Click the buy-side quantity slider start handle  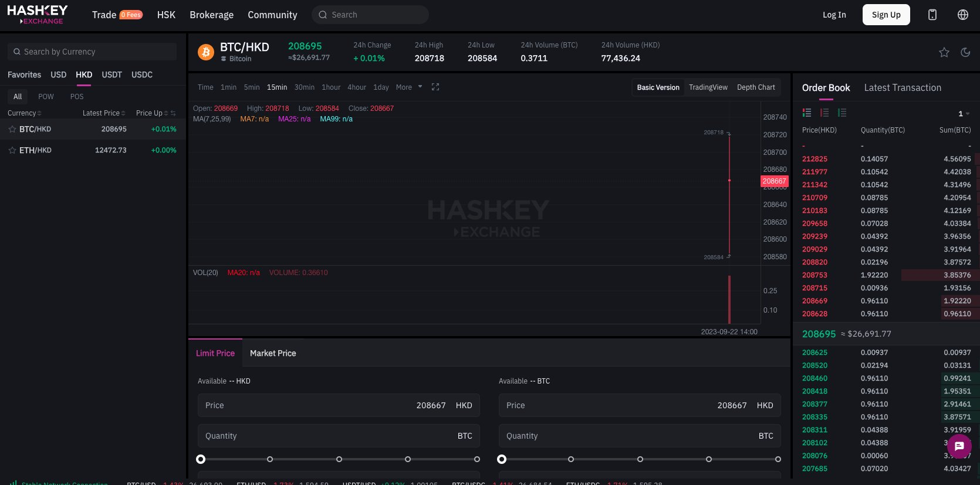pos(201,459)
